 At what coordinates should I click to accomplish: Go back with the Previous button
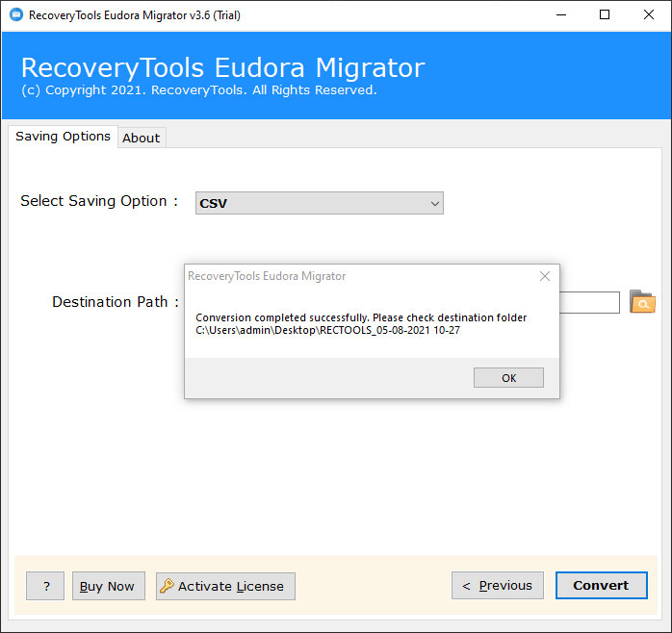(x=497, y=585)
